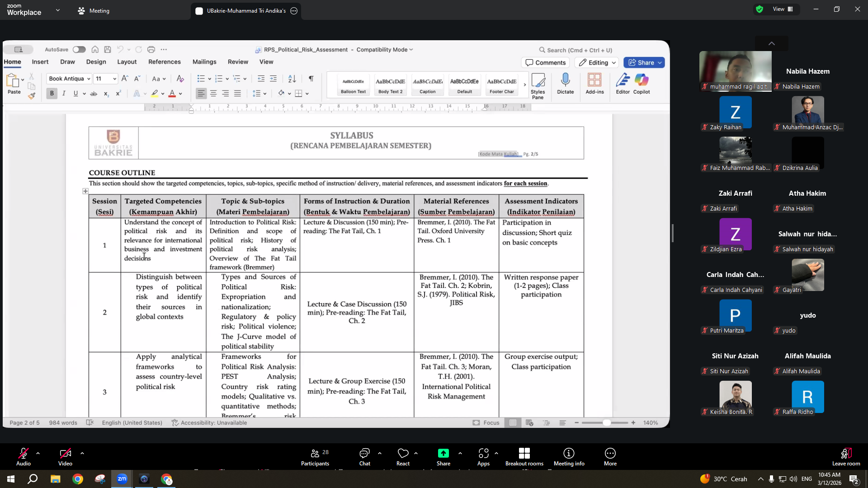
Task: Expand the bullets list dropdown arrow
Action: tap(209, 79)
